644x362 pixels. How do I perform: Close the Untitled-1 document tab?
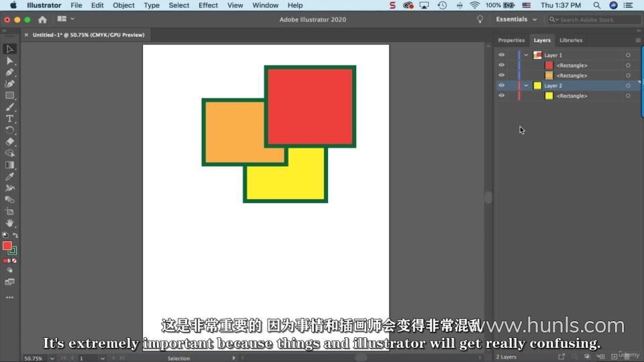coord(26,35)
